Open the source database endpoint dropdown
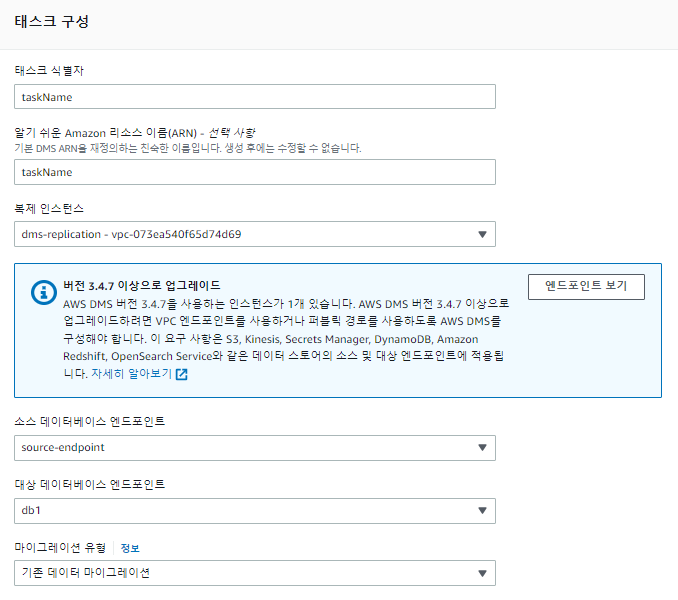 coord(255,447)
